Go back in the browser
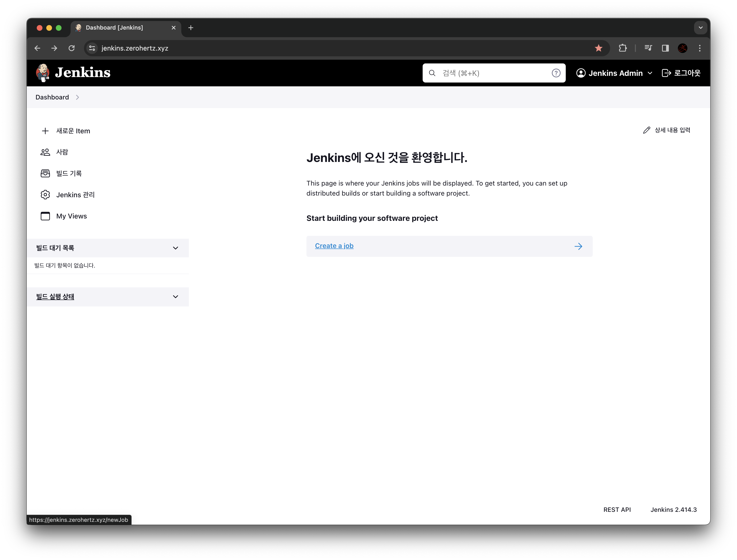 tap(37, 48)
